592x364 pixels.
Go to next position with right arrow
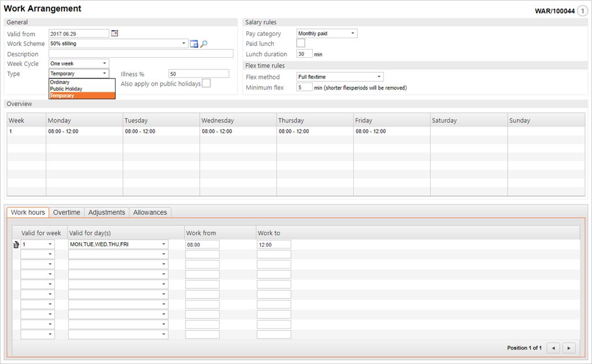569,348
